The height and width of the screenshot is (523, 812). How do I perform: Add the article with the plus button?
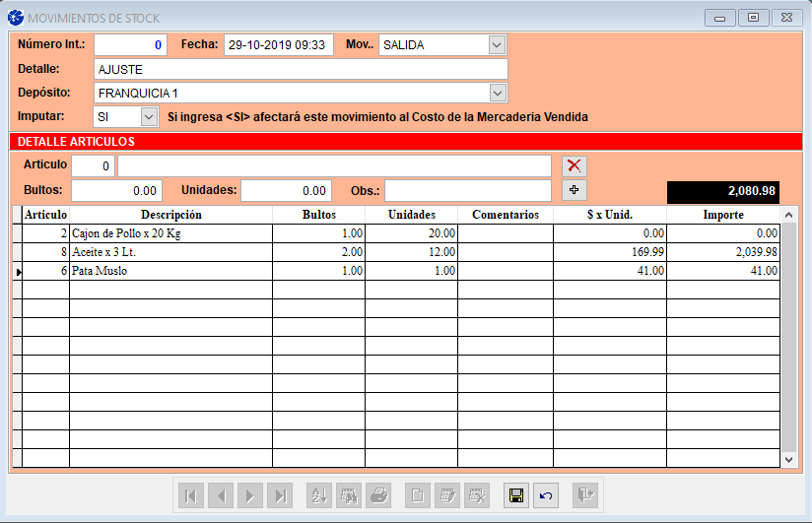click(x=575, y=190)
